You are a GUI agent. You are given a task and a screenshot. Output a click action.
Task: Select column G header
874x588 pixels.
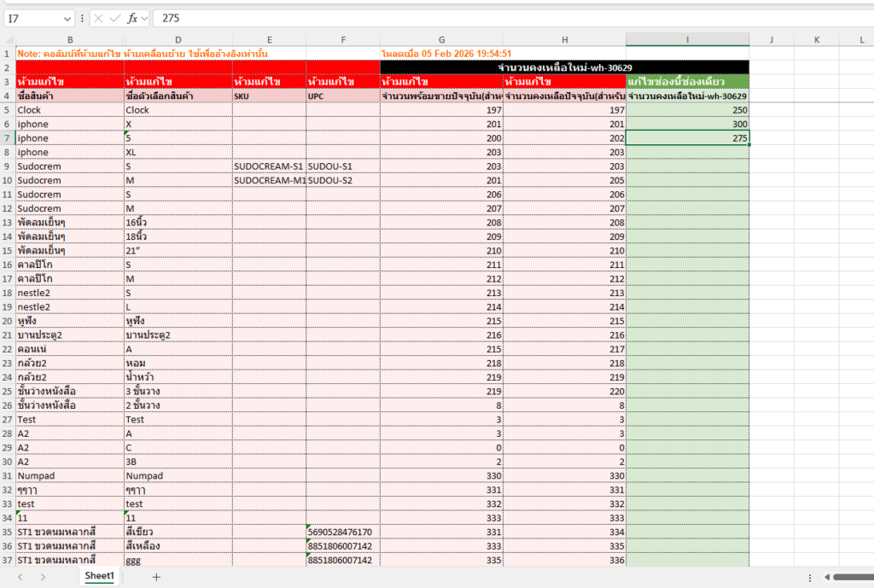(x=441, y=39)
